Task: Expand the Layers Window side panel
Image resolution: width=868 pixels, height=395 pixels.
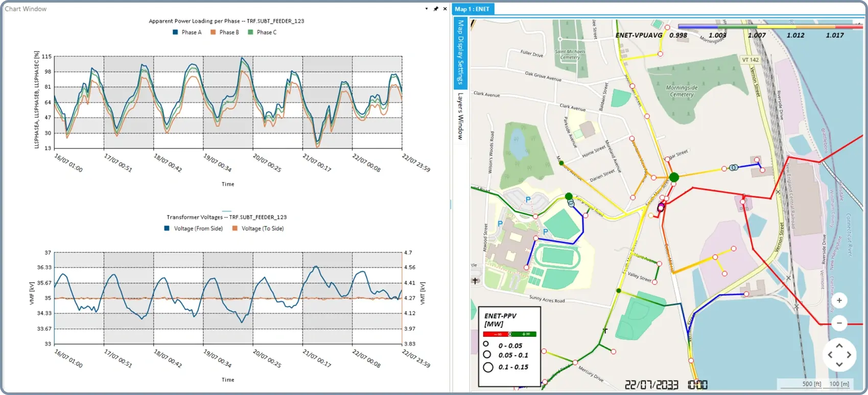Action: tap(460, 116)
